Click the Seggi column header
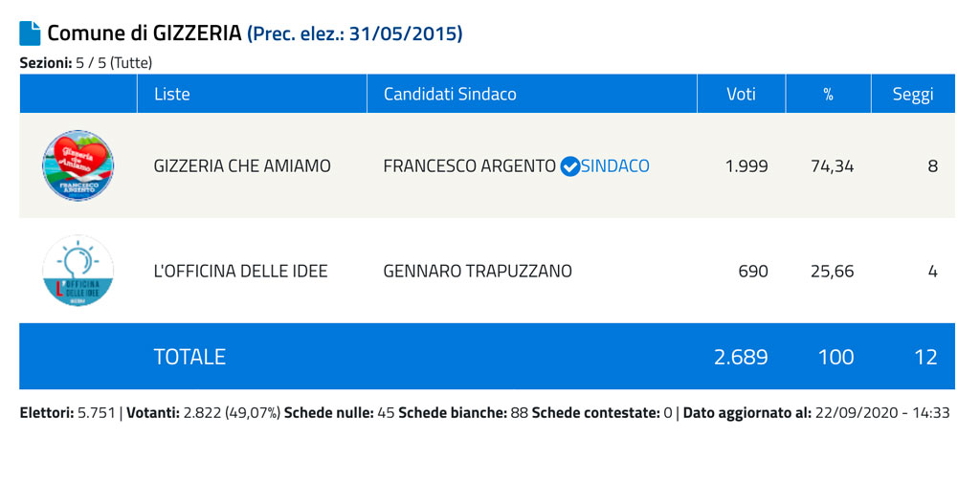 point(913,95)
